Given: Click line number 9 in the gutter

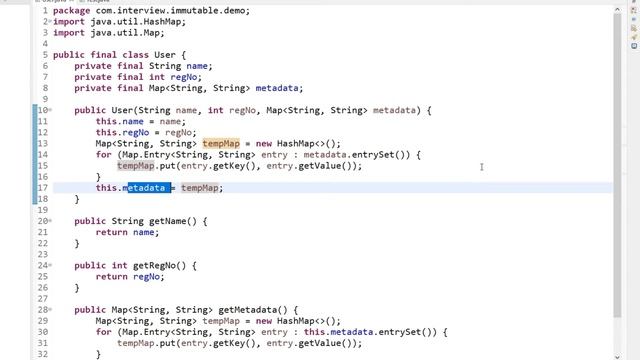Looking at the screenshot, I should (45, 99).
